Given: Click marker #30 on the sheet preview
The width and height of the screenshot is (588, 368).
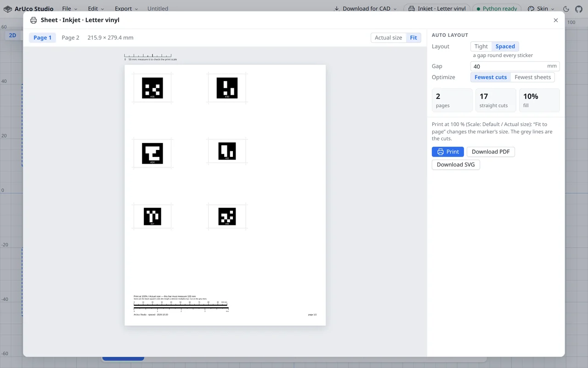Looking at the screenshot, I should pyautogui.click(x=227, y=88).
